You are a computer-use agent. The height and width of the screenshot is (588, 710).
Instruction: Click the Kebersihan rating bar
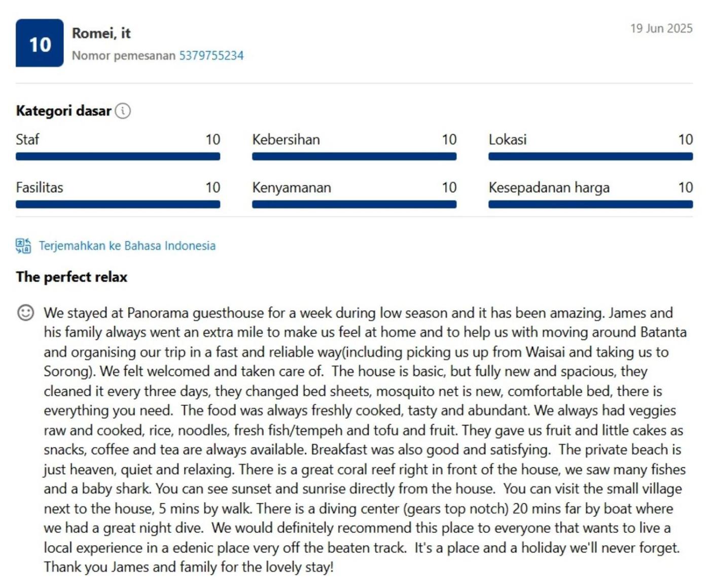tap(354, 157)
